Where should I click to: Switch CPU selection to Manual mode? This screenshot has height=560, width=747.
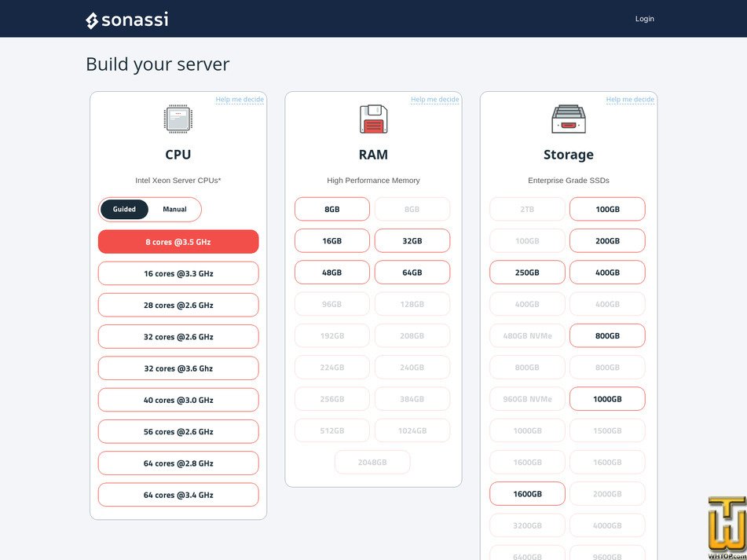pyautogui.click(x=175, y=210)
